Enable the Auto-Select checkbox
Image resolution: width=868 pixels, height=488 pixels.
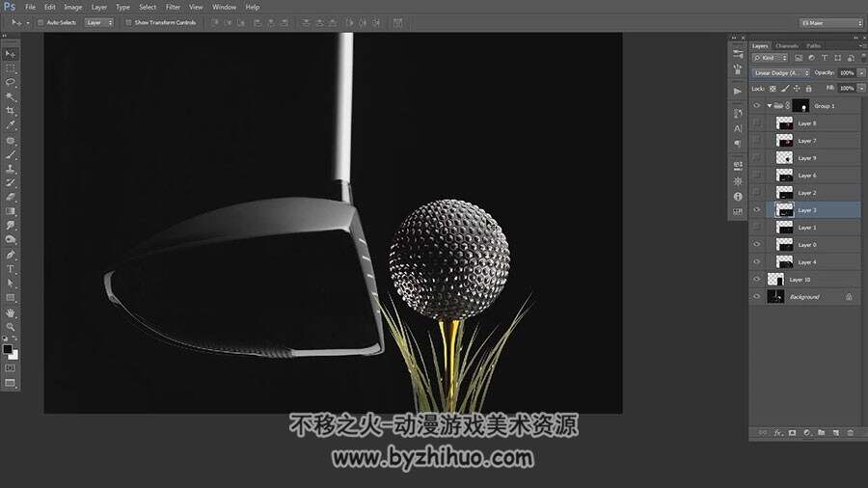[x=41, y=23]
